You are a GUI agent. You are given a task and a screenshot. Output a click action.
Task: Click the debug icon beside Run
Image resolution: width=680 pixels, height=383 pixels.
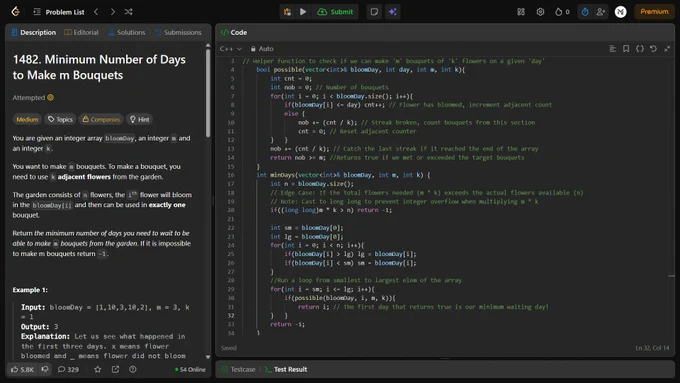[x=287, y=12]
